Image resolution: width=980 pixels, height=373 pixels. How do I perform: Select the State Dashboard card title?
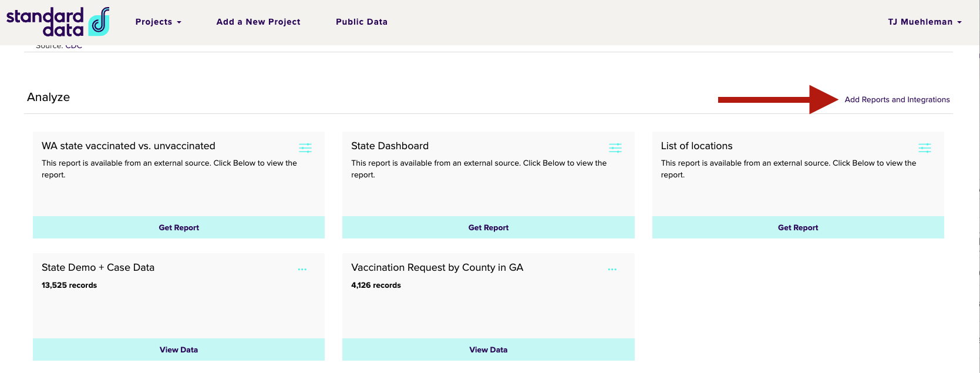(390, 146)
